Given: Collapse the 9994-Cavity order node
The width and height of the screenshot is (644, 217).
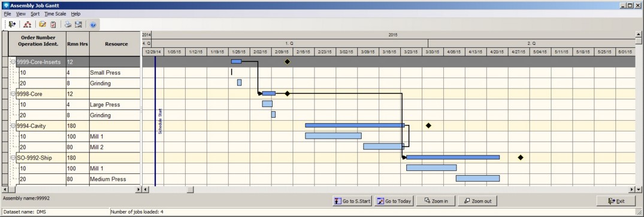Looking at the screenshot, I should (13, 126).
